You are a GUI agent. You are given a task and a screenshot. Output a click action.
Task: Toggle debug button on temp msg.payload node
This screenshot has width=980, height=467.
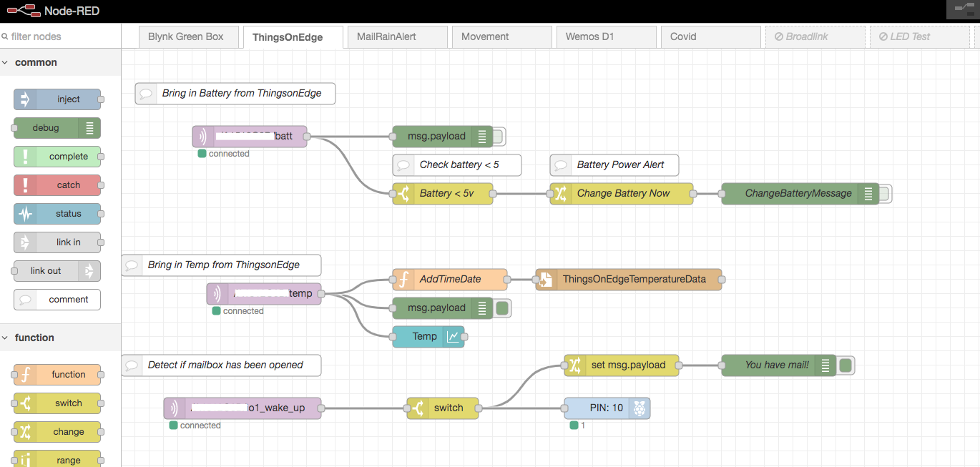pyautogui.click(x=502, y=308)
